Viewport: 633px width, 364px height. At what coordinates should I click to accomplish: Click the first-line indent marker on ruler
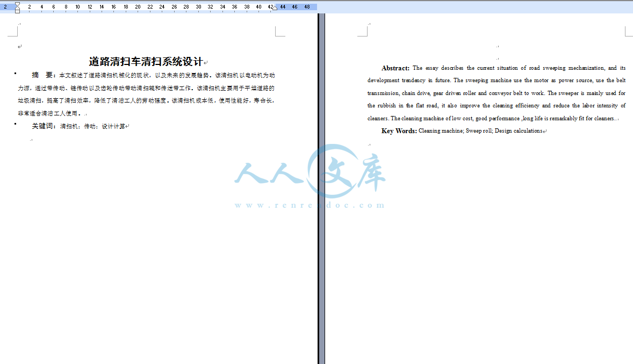click(x=17, y=4)
